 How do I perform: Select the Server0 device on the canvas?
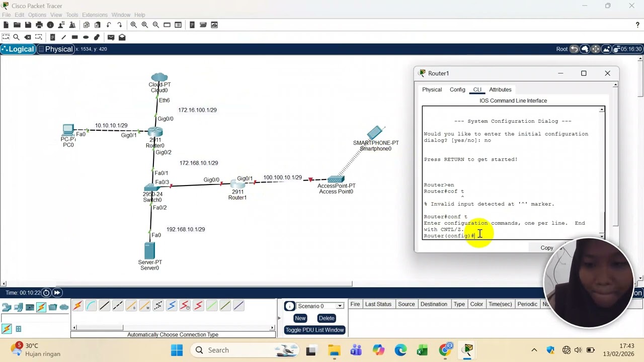pyautogui.click(x=149, y=250)
